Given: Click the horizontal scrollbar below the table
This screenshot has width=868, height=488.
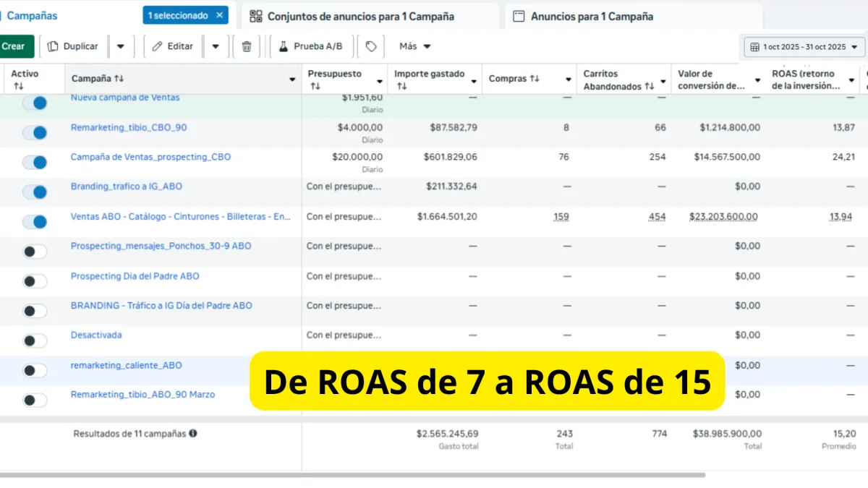Looking at the screenshot, I should coord(352,475).
